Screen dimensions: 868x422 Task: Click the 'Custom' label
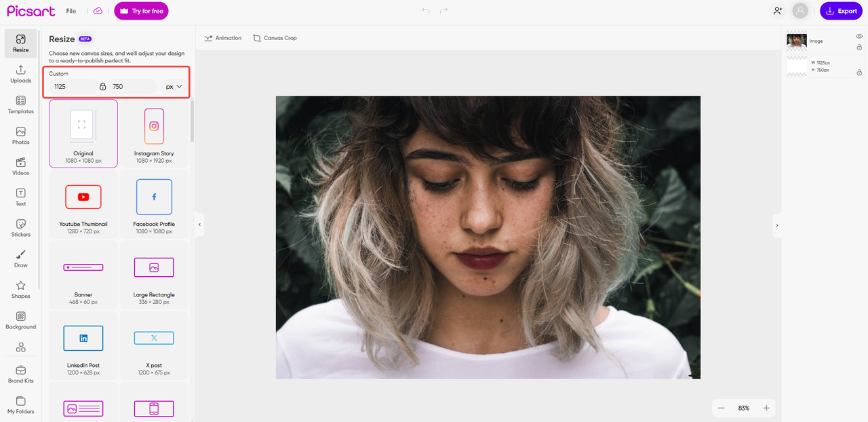pos(58,73)
